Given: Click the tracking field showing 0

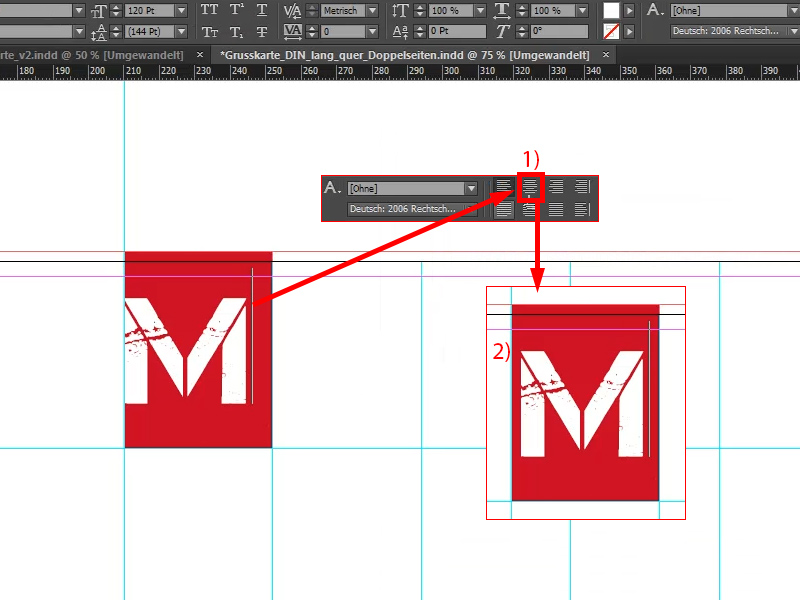Looking at the screenshot, I should click(344, 32).
